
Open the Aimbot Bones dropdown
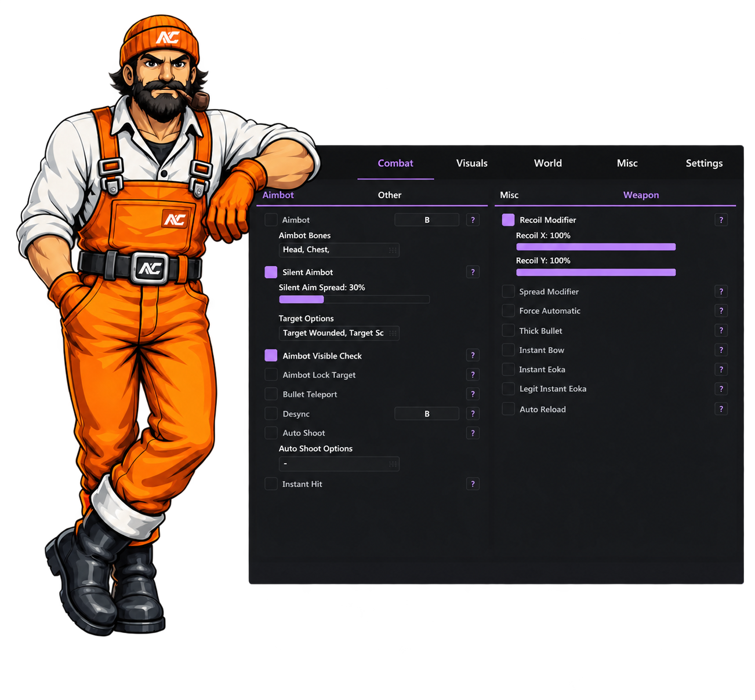(x=339, y=250)
